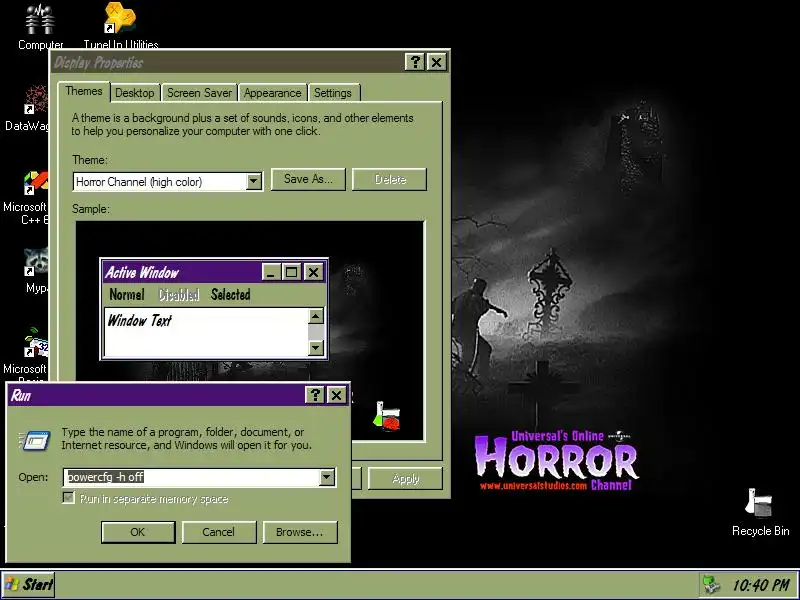Click the sample Active Window close button
The image size is (800, 600).
(313, 272)
